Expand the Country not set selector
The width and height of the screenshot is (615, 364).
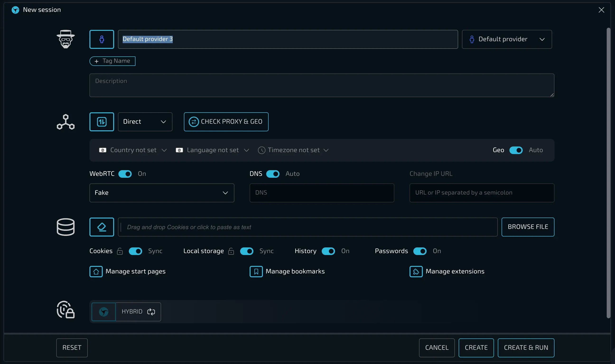coord(133,150)
